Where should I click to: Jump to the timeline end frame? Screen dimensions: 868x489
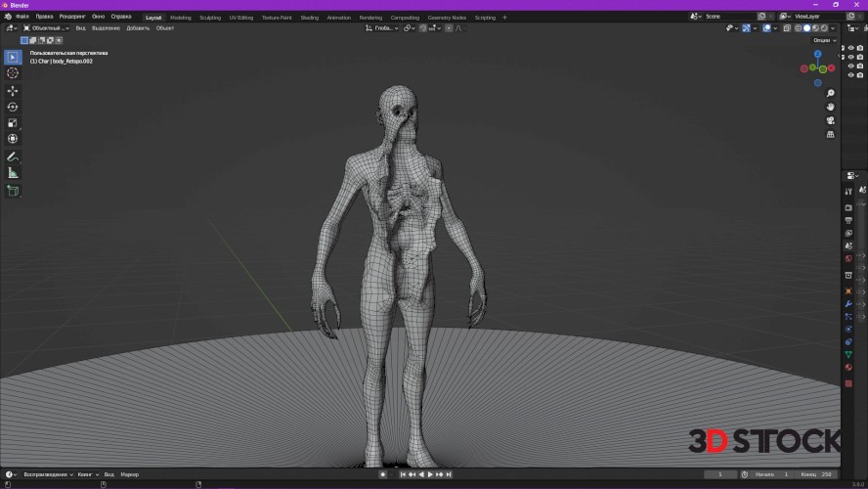click(x=449, y=474)
